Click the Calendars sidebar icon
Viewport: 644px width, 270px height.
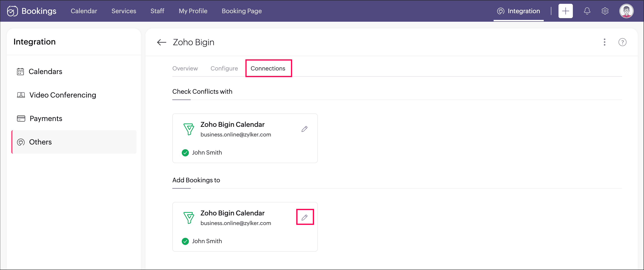20,72
